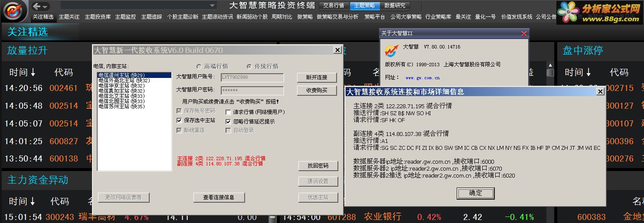Viewport: 644px width, 223px height.
Task: Sort 盘中涨停 table by 时间 arrow
Action: pyautogui.click(x=588, y=72)
